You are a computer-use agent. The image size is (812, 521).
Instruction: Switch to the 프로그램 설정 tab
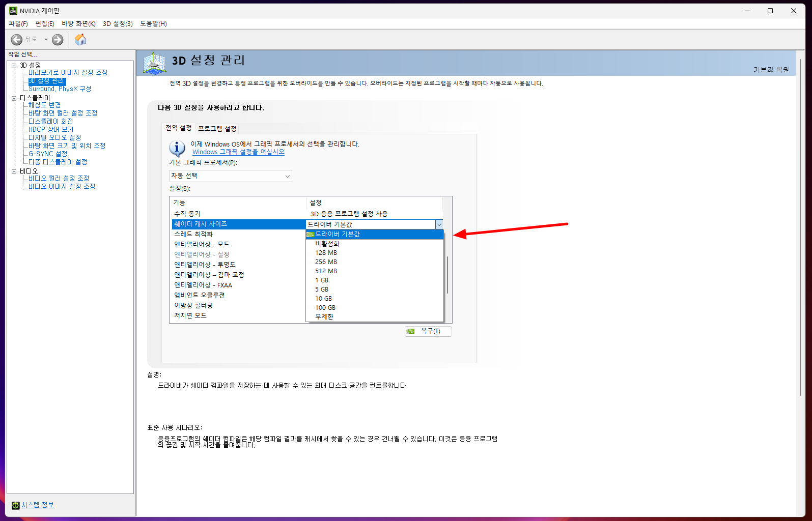[217, 129]
